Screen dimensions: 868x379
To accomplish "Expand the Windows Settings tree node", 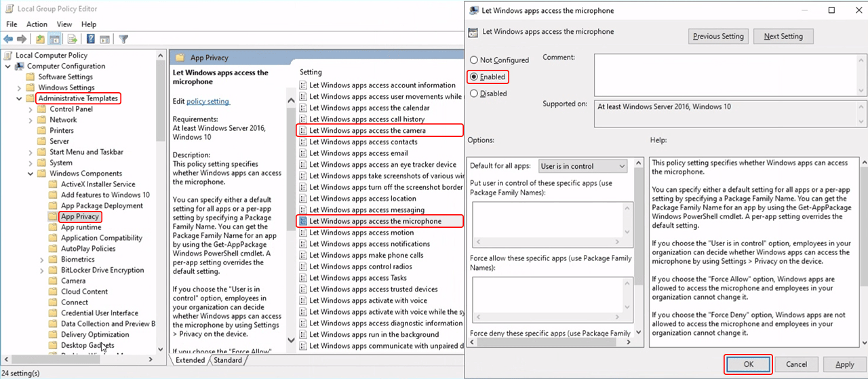I will (20, 87).
